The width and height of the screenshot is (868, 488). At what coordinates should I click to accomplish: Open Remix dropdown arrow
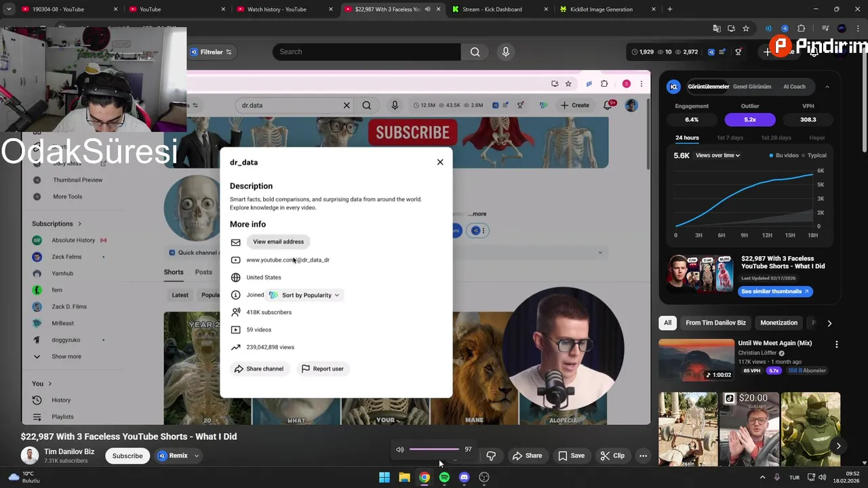pyautogui.click(x=197, y=455)
